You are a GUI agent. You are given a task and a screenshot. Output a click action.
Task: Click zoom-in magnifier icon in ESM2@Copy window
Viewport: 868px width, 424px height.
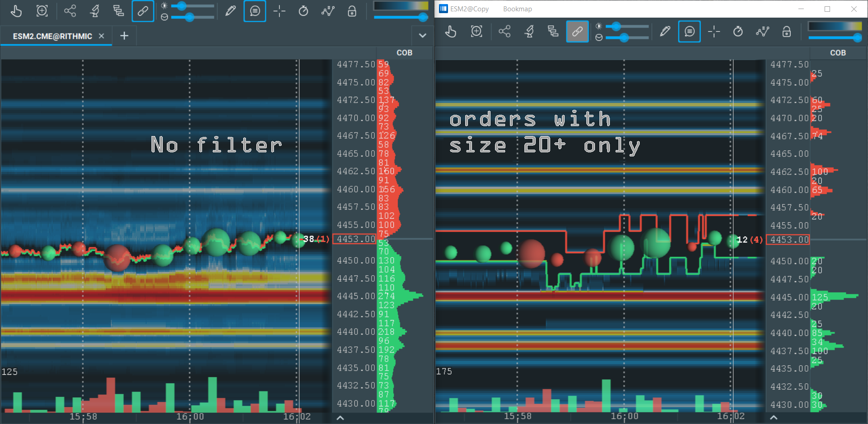(x=476, y=31)
